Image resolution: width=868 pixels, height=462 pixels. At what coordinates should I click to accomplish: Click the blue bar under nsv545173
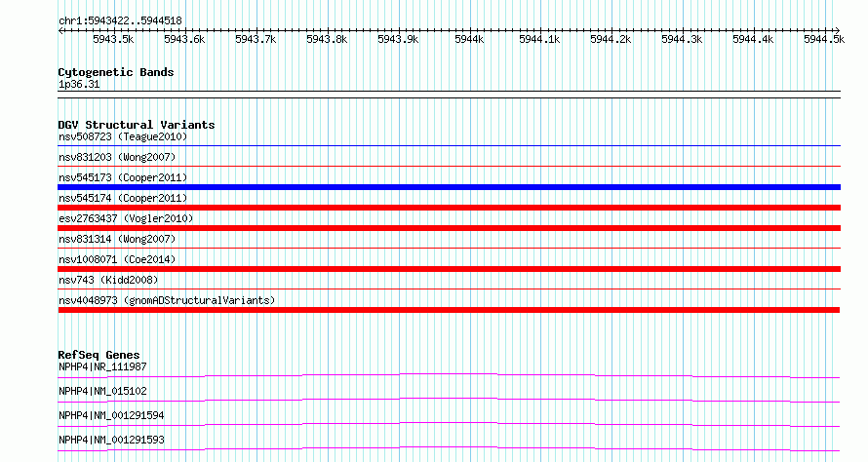[449, 187]
